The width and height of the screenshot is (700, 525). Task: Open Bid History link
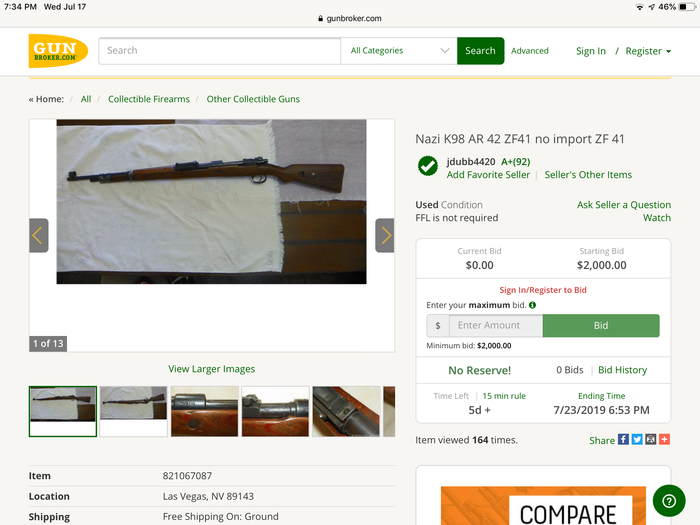pyautogui.click(x=622, y=370)
